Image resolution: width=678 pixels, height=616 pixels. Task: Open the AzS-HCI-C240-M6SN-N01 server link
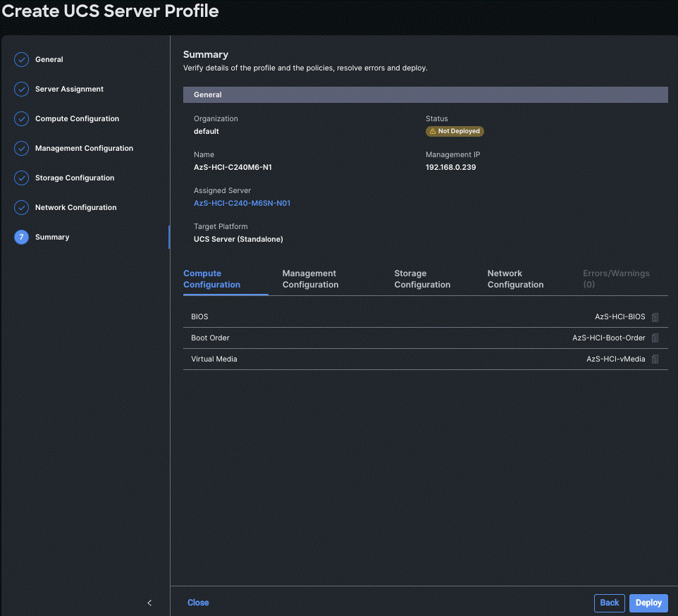click(242, 203)
